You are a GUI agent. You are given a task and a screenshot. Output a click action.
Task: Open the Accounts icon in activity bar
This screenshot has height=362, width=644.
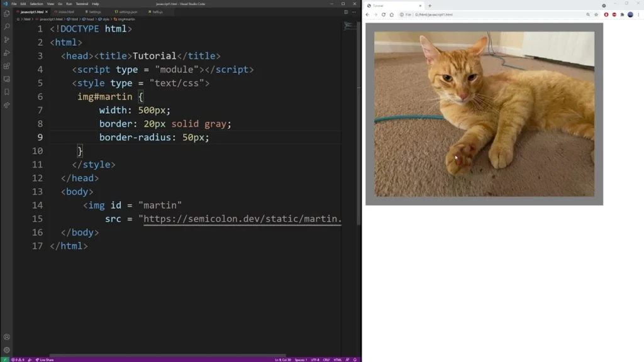pos(7,337)
